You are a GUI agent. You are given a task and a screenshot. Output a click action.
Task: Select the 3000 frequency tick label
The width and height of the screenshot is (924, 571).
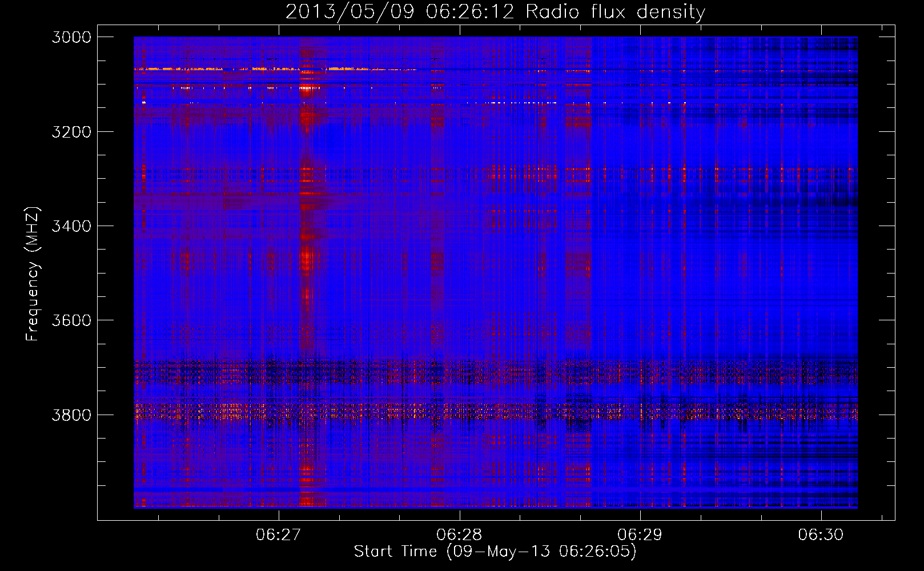pos(71,37)
